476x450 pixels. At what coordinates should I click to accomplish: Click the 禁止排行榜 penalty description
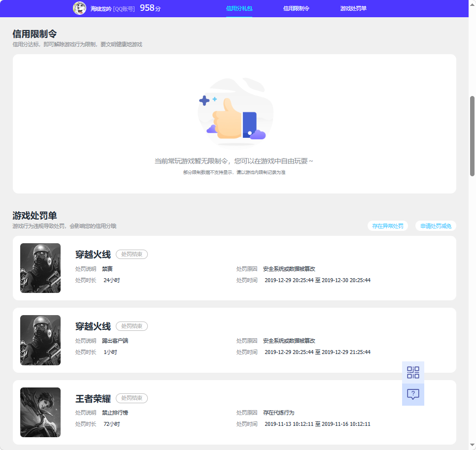click(115, 413)
